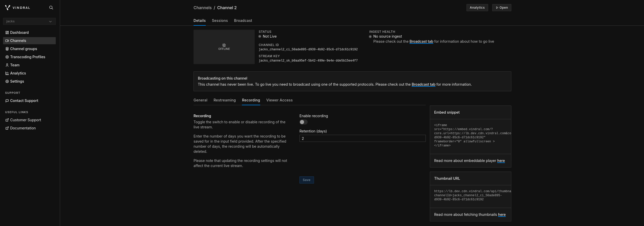Click the Transcoding Profiles gear icon

pyautogui.click(x=7, y=57)
